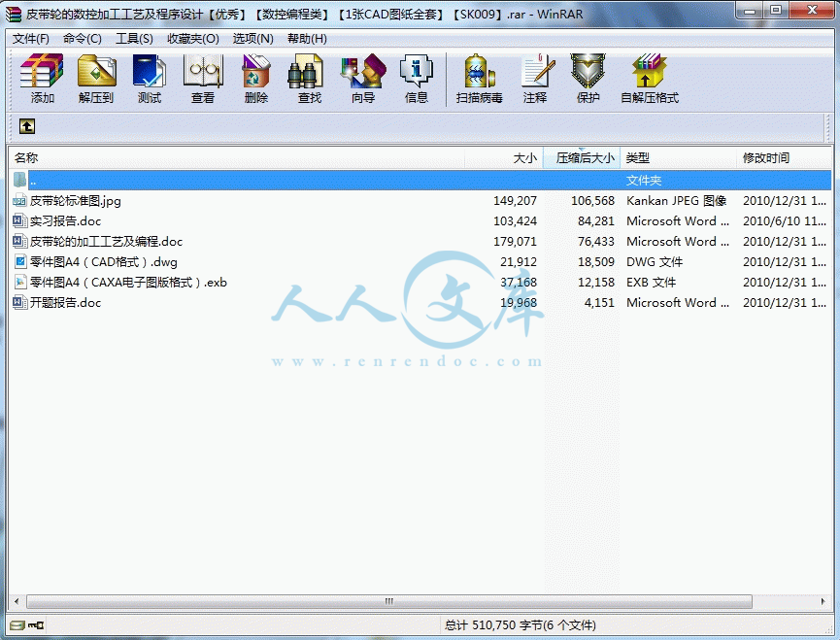This screenshot has height=640, width=840.
Task: Click the drive icon in status bar
Action: [17, 625]
